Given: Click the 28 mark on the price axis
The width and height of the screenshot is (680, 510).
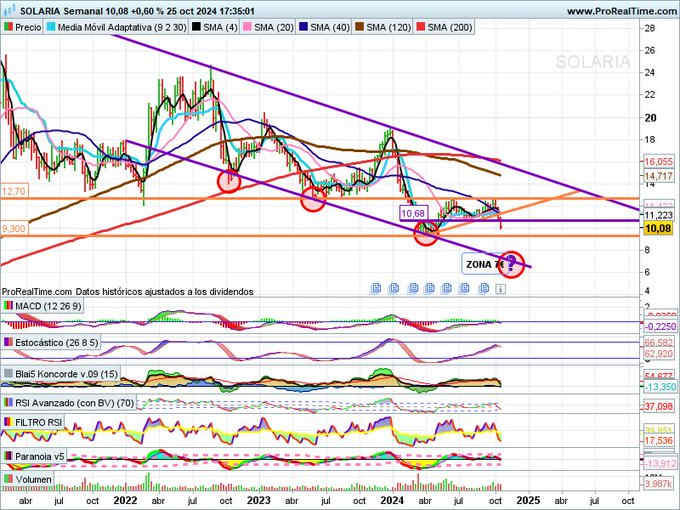Looking at the screenshot, I should [x=650, y=29].
